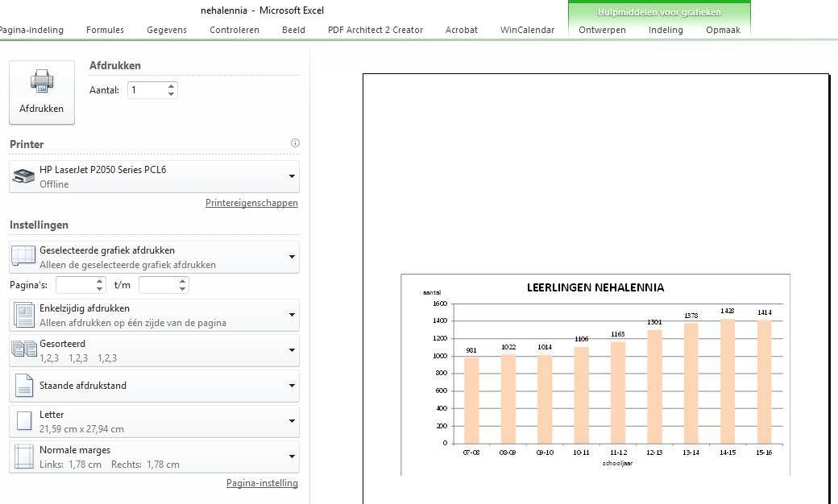Image resolution: width=838 pixels, height=504 pixels.
Task: Switch to the Controleren tab
Action: coord(234,30)
